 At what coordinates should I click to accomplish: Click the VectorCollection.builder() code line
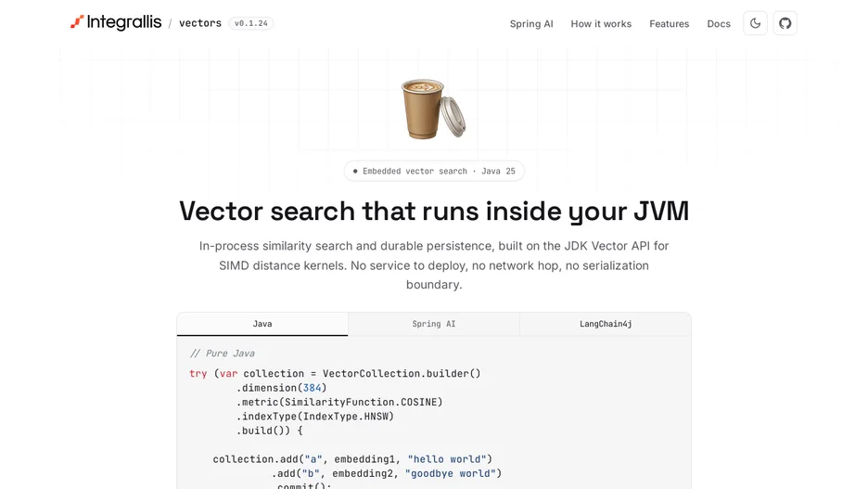[x=335, y=373]
